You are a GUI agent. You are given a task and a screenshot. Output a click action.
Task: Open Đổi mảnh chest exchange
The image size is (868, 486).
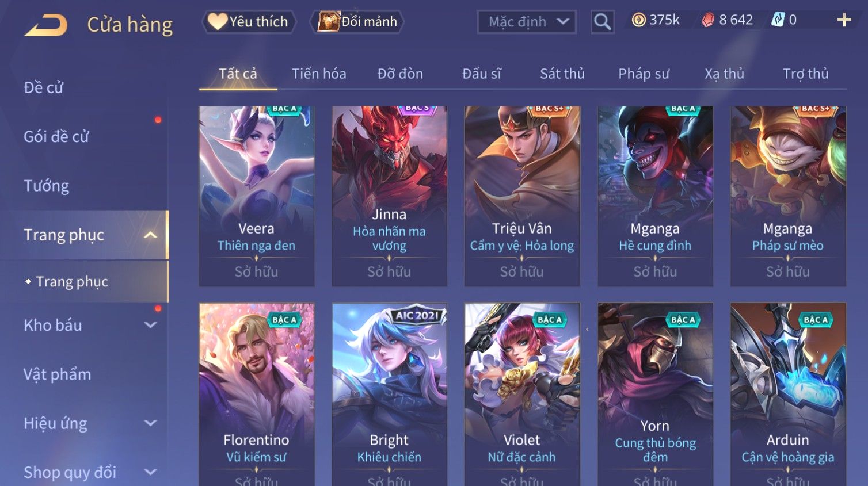click(x=357, y=22)
